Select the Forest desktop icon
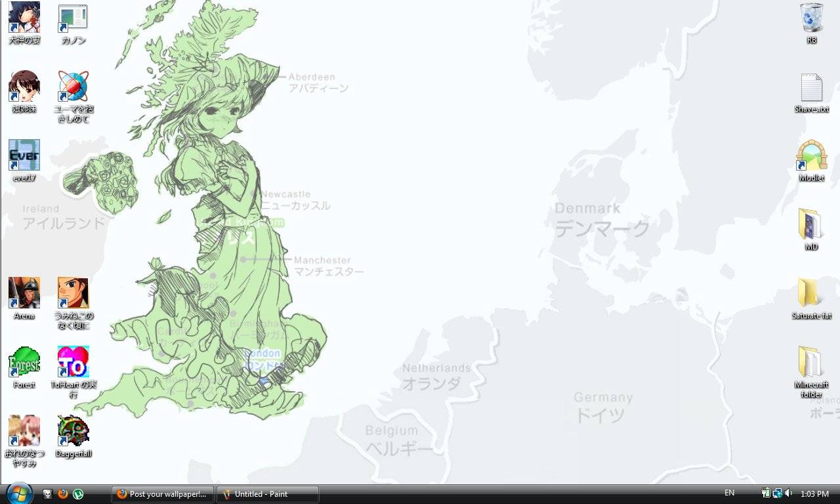This screenshot has width=840, height=504. click(24, 362)
